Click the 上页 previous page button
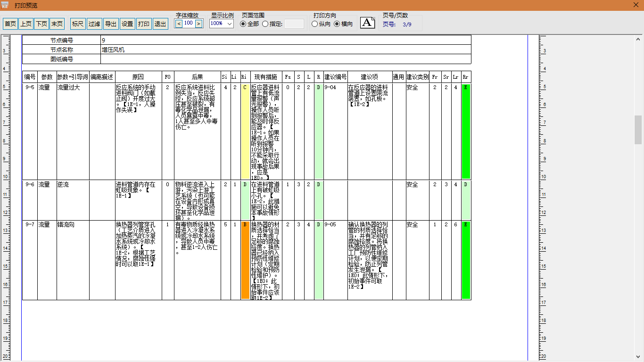 (x=26, y=24)
